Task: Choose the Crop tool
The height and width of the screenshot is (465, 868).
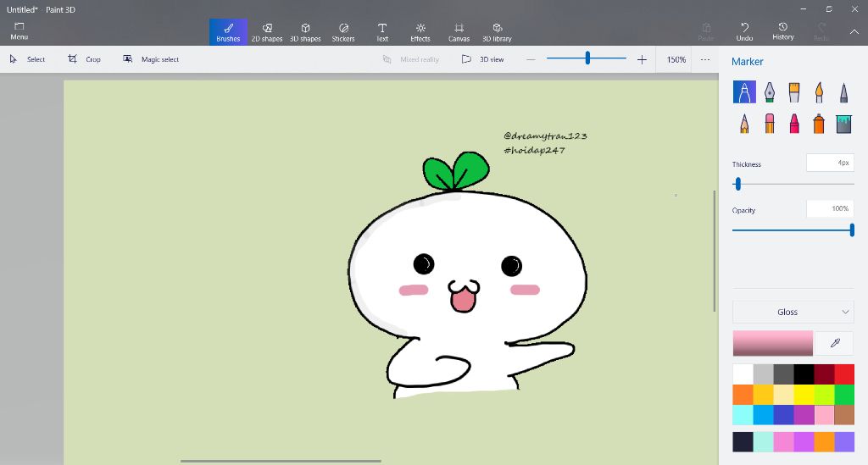Action: point(85,59)
